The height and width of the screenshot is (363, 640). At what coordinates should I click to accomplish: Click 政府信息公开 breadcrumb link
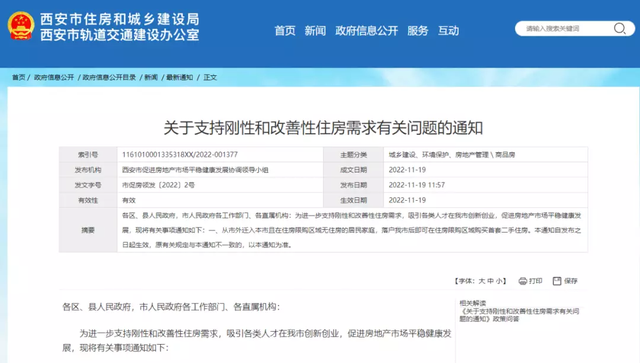[x=54, y=77]
